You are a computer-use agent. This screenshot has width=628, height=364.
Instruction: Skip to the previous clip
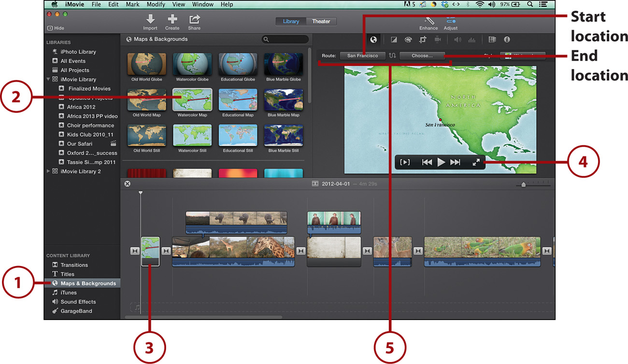427,162
